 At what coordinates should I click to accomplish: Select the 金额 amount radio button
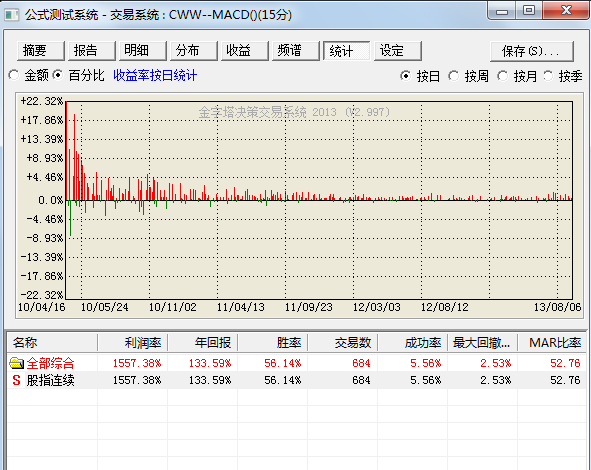click(x=14, y=75)
